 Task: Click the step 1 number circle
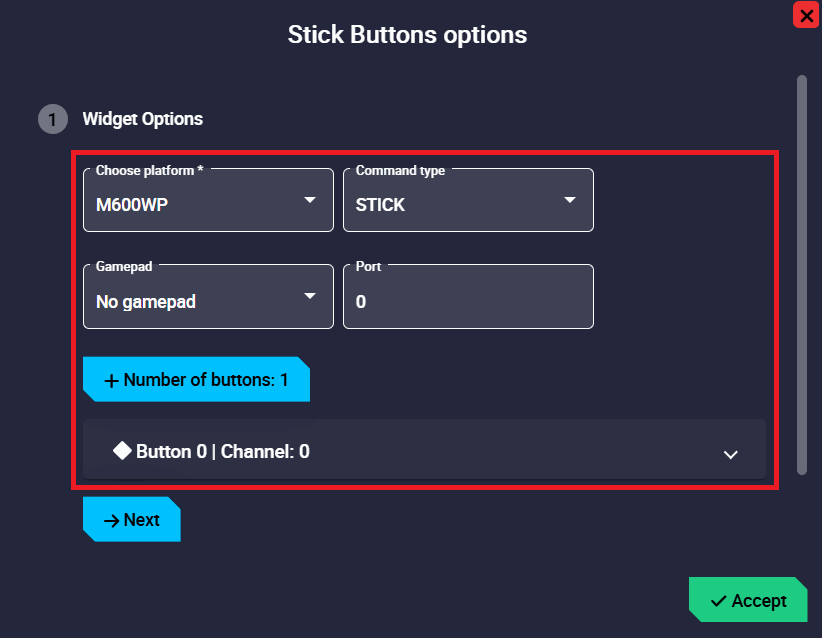click(52, 119)
